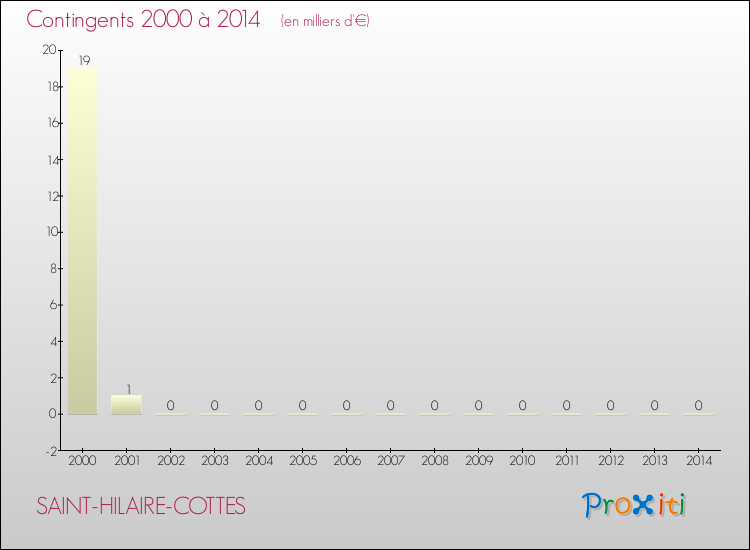Click the x-axis label 2002
Screen dimensions: 750x550
click(x=171, y=461)
